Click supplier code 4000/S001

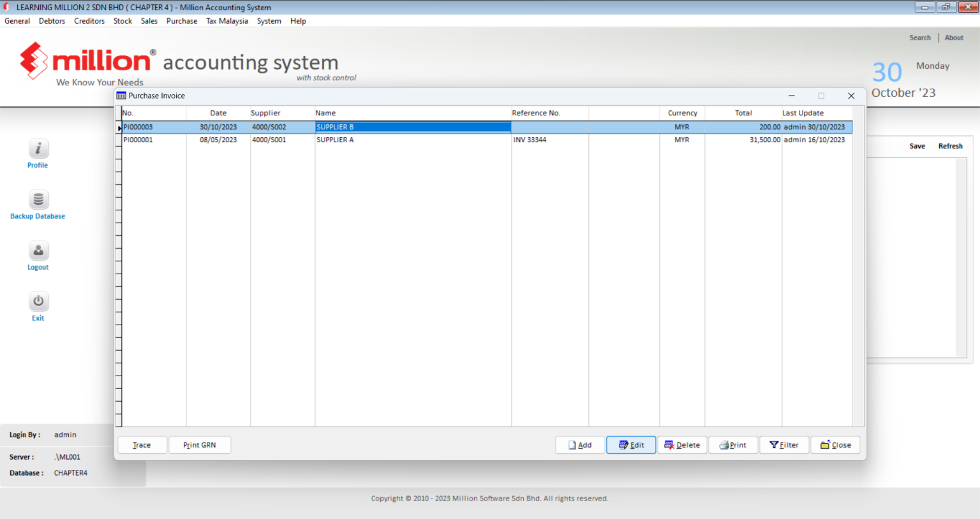283,140
